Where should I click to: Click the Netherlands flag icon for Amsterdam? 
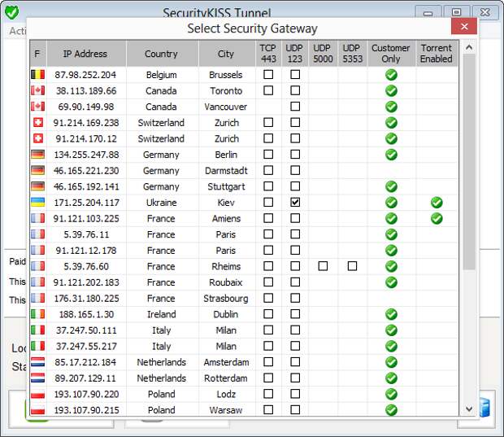(37, 362)
